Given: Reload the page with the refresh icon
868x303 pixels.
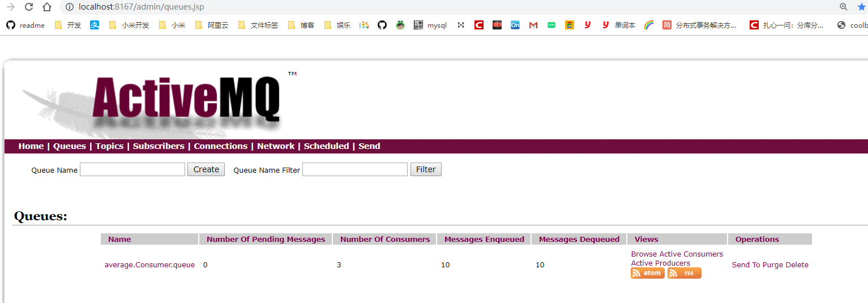Looking at the screenshot, I should pos(29,7).
